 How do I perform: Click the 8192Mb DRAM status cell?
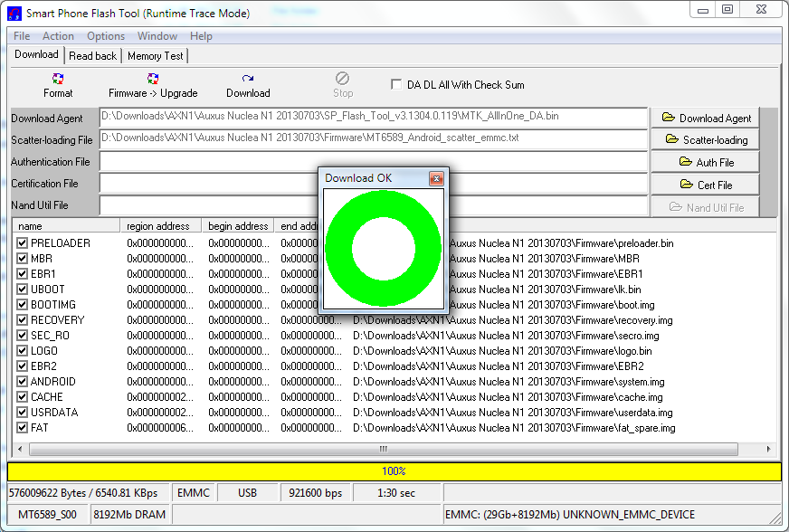[129, 515]
